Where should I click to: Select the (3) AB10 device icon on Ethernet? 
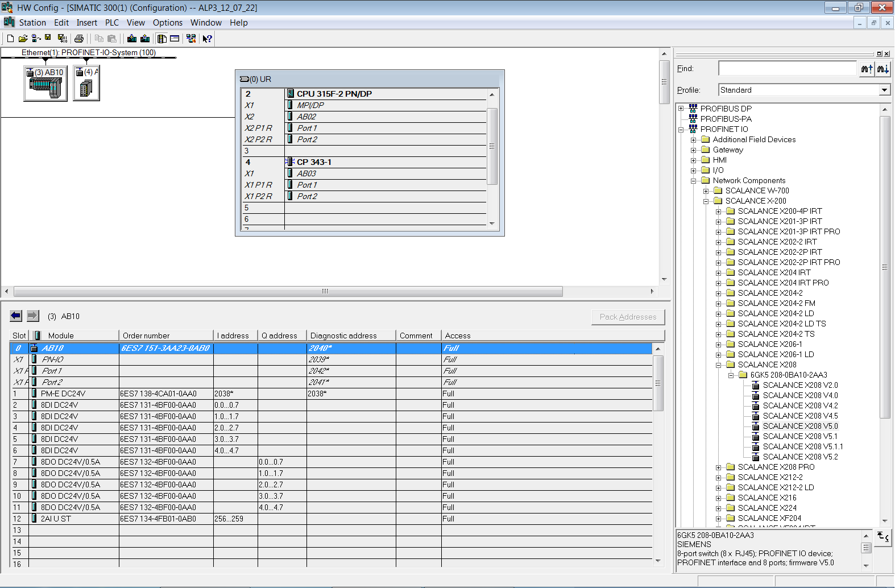(45, 84)
